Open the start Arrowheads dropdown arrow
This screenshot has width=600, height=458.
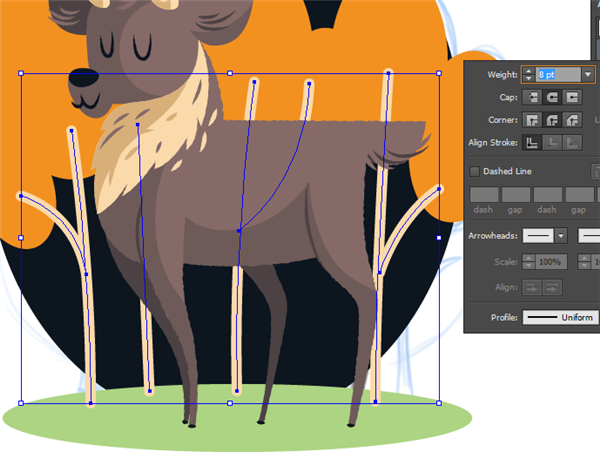[561, 236]
